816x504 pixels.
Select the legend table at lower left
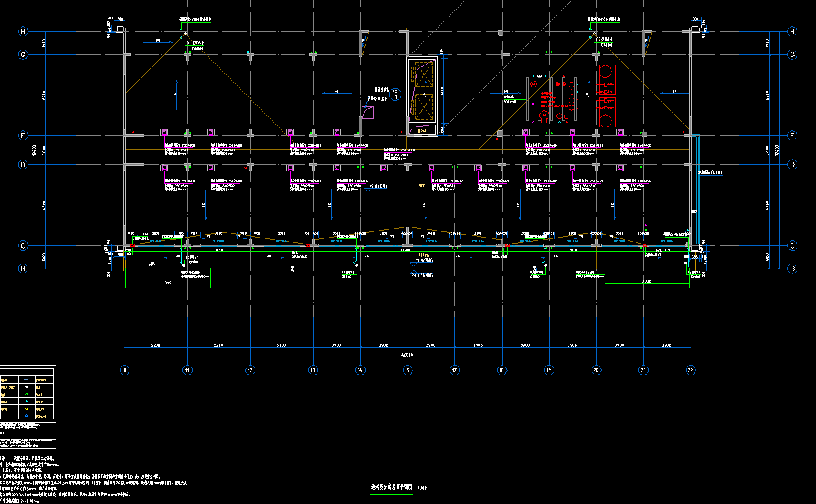coord(28,392)
